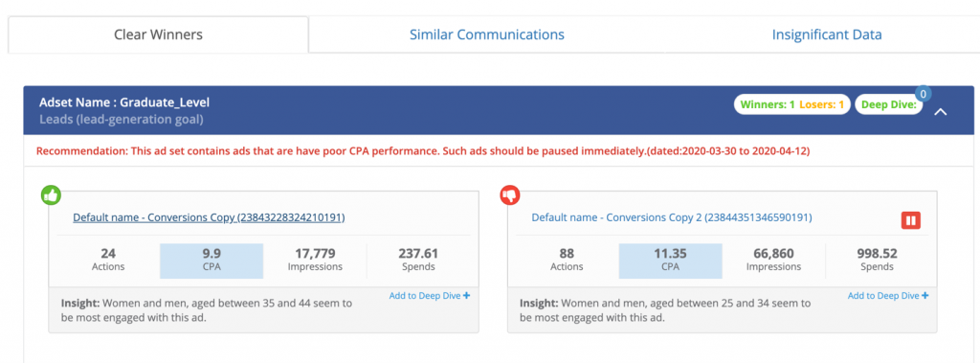Image resolution: width=980 pixels, height=363 pixels.
Task: Click the plus beside left Add to Deep Dive
Action: pos(466,295)
